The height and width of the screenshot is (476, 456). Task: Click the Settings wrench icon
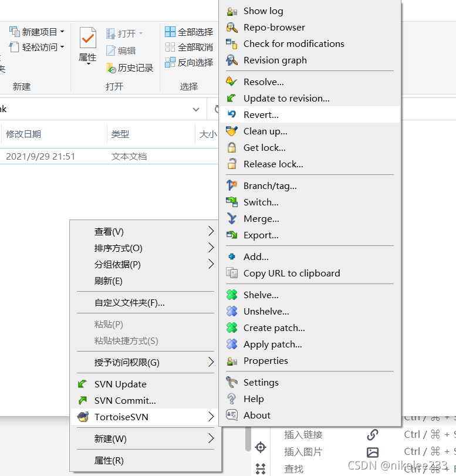tap(232, 382)
